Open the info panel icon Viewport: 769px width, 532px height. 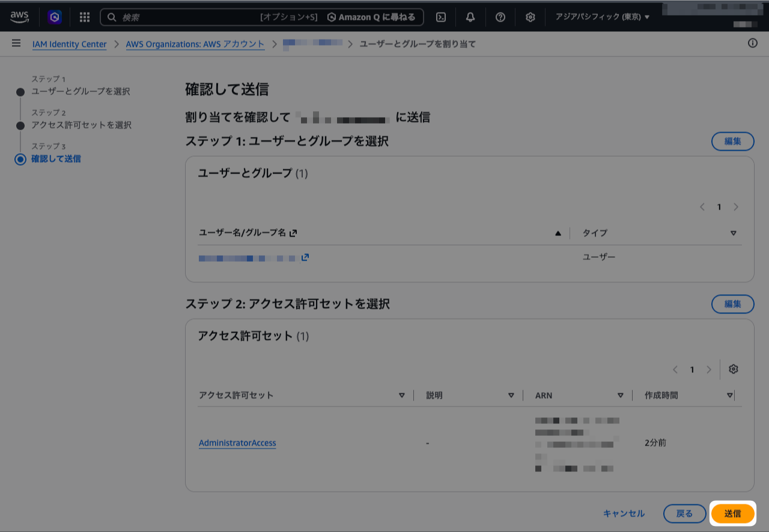pos(752,43)
